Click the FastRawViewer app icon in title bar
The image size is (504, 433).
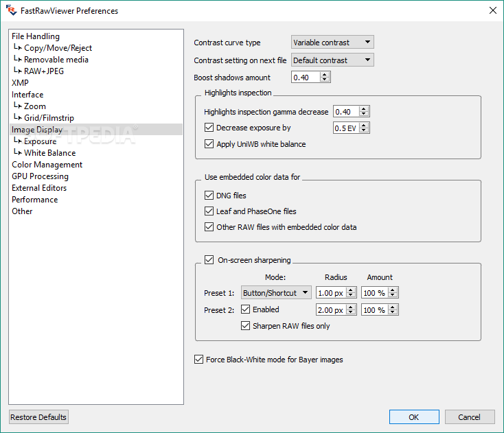(11, 10)
